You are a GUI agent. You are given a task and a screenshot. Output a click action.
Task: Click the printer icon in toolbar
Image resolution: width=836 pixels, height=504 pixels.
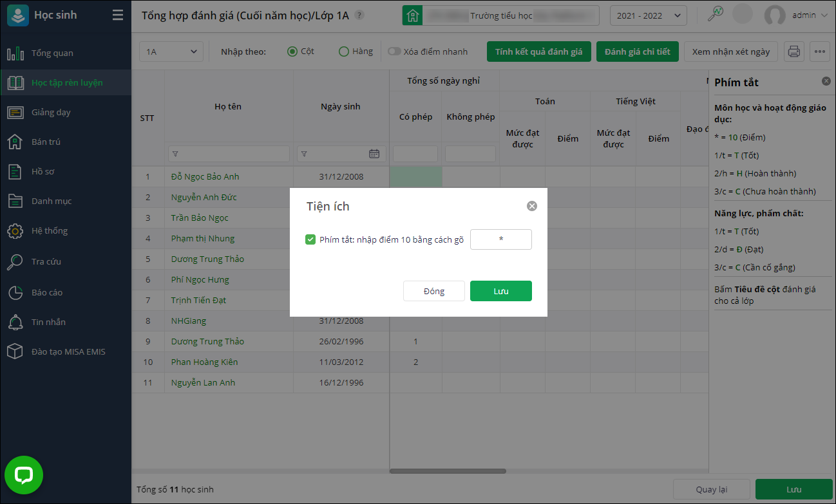click(x=794, y=51)
